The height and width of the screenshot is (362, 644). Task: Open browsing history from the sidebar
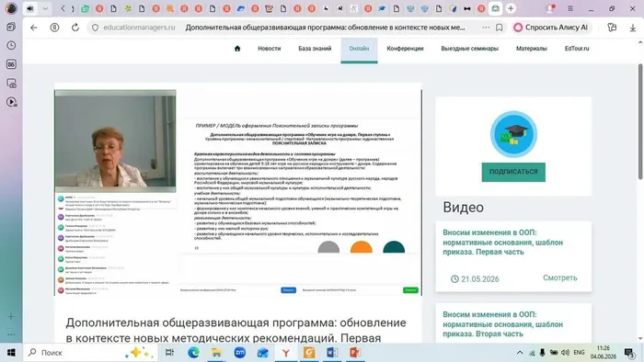click(x=11, y=45)
